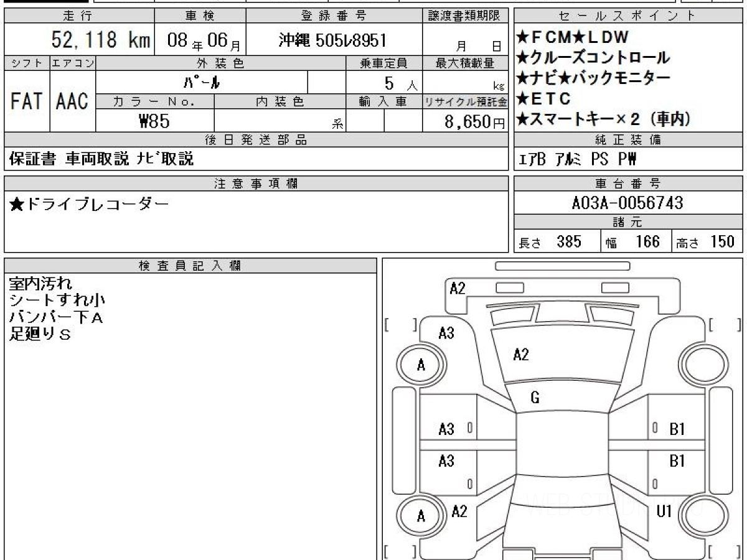Select the 注意事項欄 header
Screen dimensions: 747x560
coord(256,183)
